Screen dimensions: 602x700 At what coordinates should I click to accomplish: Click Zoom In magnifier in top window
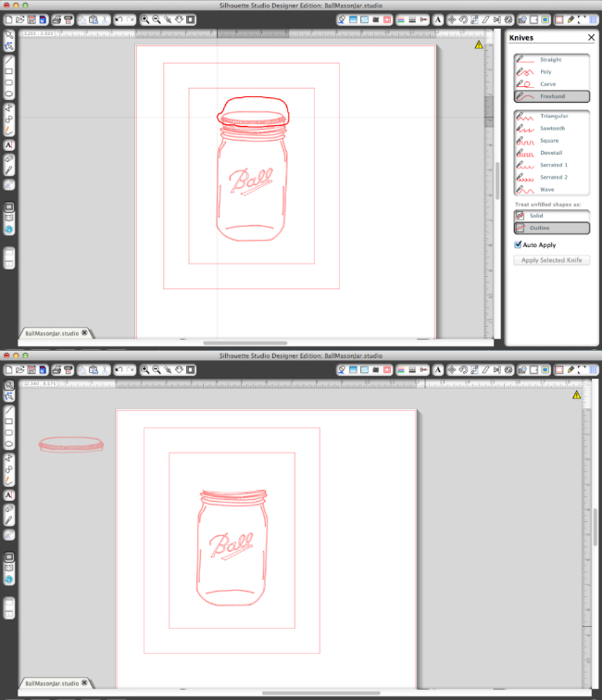click(x=145, y=19)
